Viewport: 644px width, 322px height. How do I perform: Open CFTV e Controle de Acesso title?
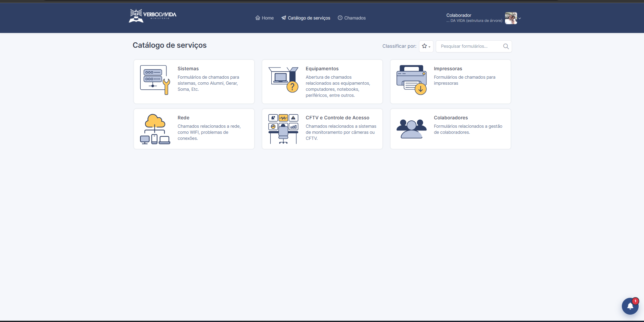tap(337, 118)
